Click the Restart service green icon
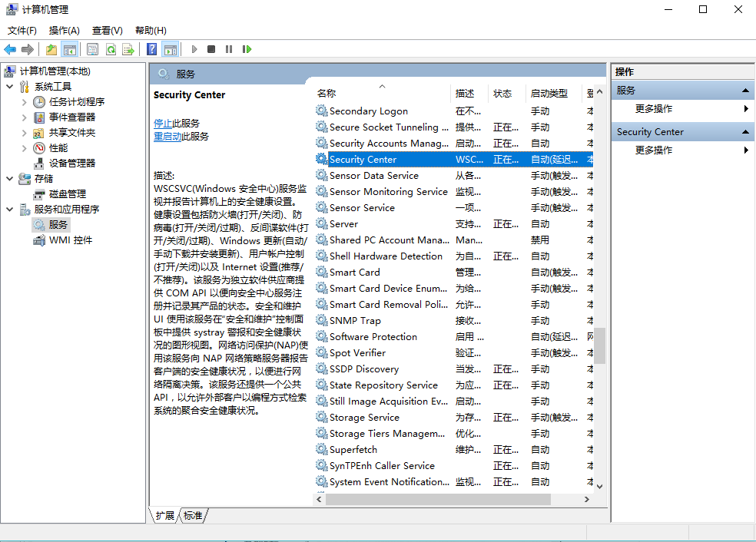756x542 pixels. [x=247, y=49]
